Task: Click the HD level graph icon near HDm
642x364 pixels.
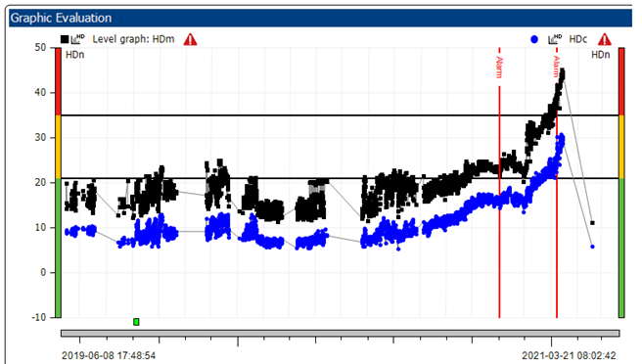Action: pyautogui.click(x=77, y=39)
